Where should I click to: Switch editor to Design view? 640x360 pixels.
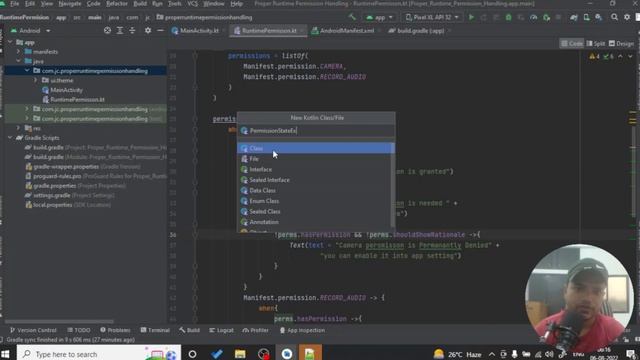click(621, 44)
